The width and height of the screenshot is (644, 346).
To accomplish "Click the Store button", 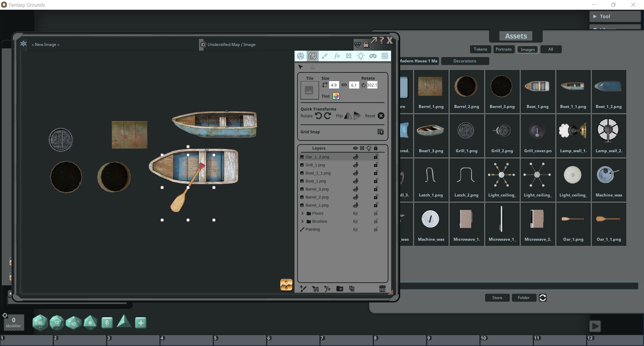I will (x=497, y=297).
